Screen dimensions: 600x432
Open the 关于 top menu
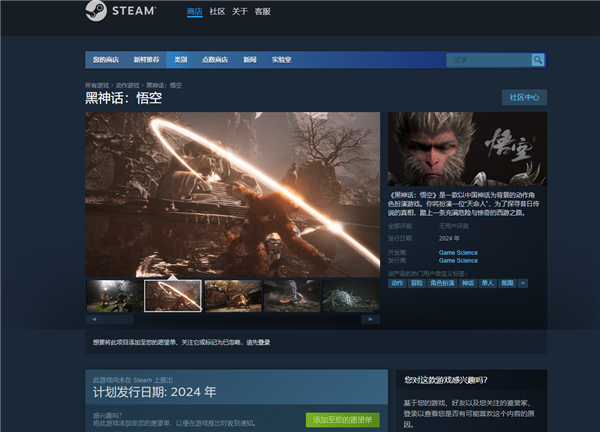[x=240, y=11]
